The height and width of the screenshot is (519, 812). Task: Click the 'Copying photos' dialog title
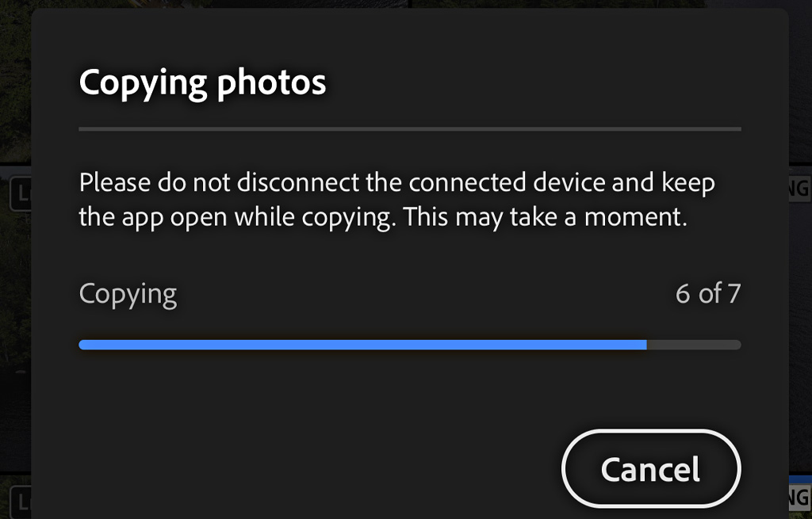pyautogui.click(x=201, y=82)
